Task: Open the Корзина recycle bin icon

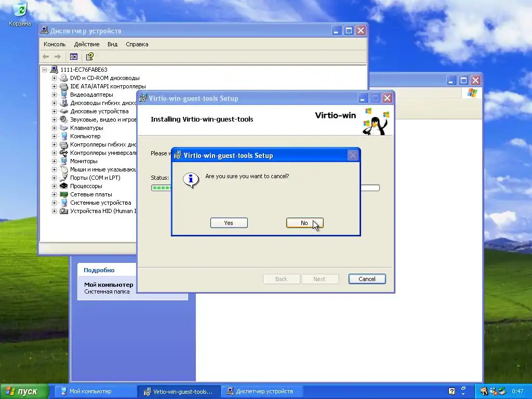Action: coord(20,14)
